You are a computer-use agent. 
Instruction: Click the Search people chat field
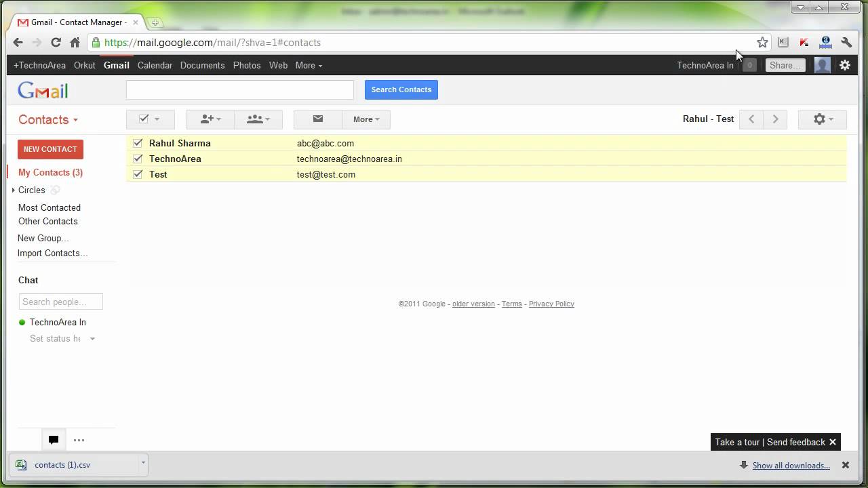61,302
